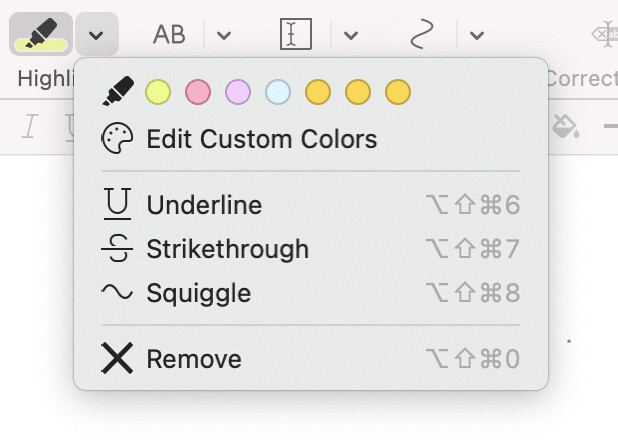The height and width of the screenshot is (444, 618).
Task: Choose Underline from the highlight menu
Action: (204, 205)
